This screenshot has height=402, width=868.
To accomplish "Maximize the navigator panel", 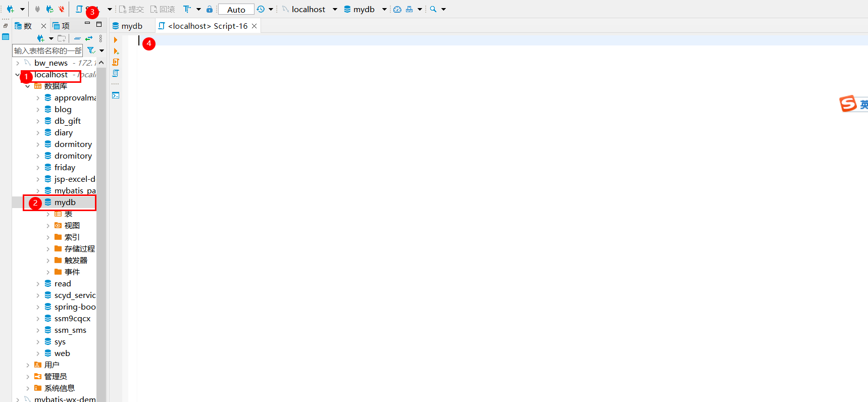I will [99, 24].
